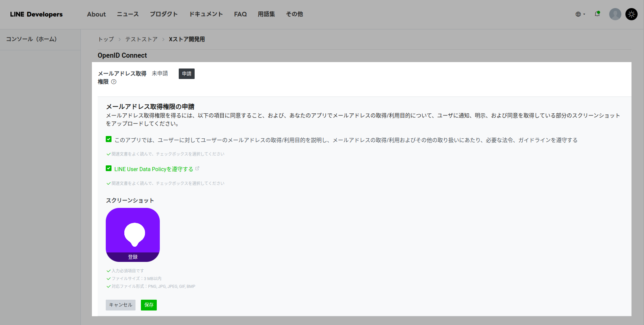Screen dimensions: 644x325
Task: Open the ドキュメント menu
Action: 206,14
